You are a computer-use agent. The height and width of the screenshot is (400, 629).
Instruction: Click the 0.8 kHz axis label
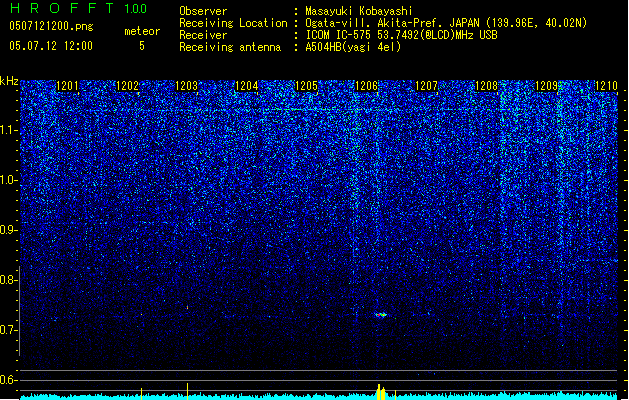tap(8, 280)
